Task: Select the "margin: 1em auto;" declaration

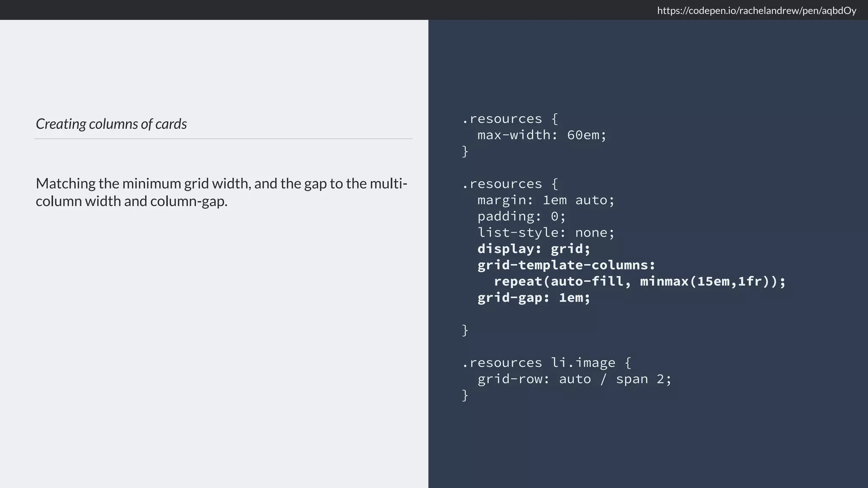Action: point(545,200)
